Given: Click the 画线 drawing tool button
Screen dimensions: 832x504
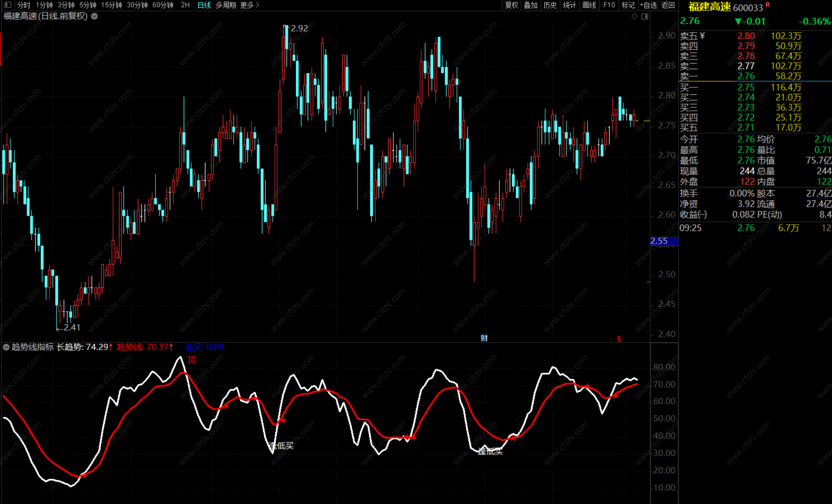Looking at the screenshot, I should [589, 5].
